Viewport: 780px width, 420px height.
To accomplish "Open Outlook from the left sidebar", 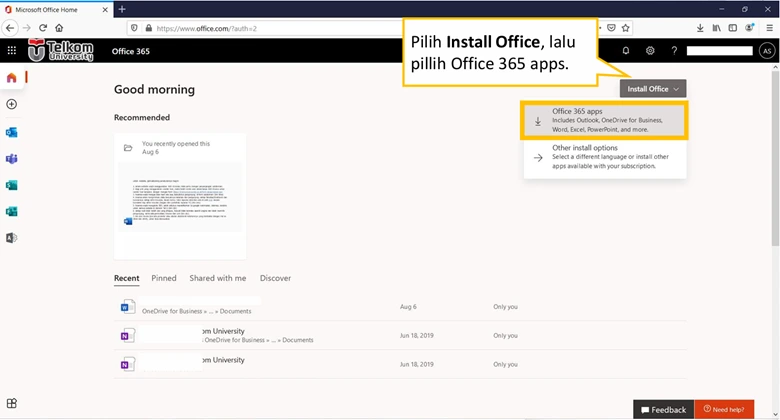I will pos(11,132).
